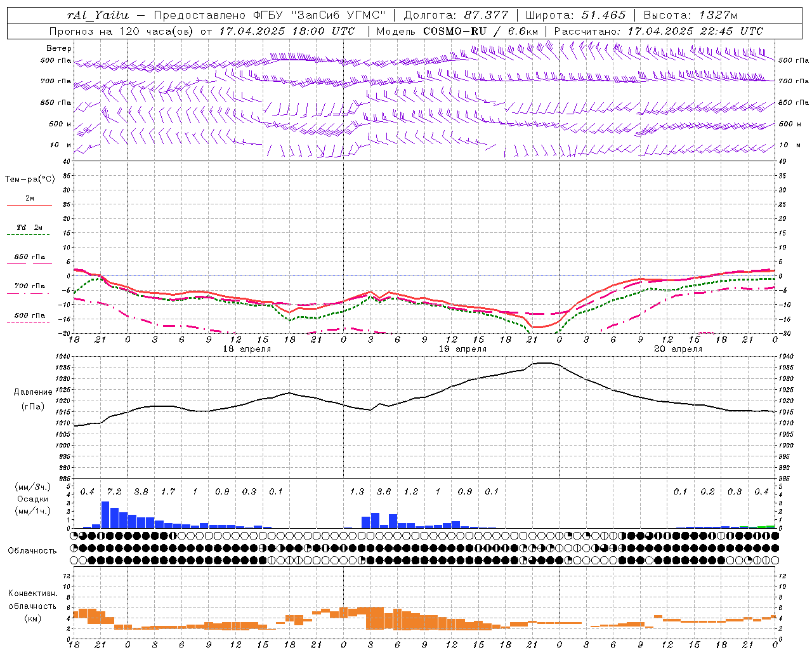Click the '19 апреля' date label
The image size is (812, 650).
coord(462,349)
